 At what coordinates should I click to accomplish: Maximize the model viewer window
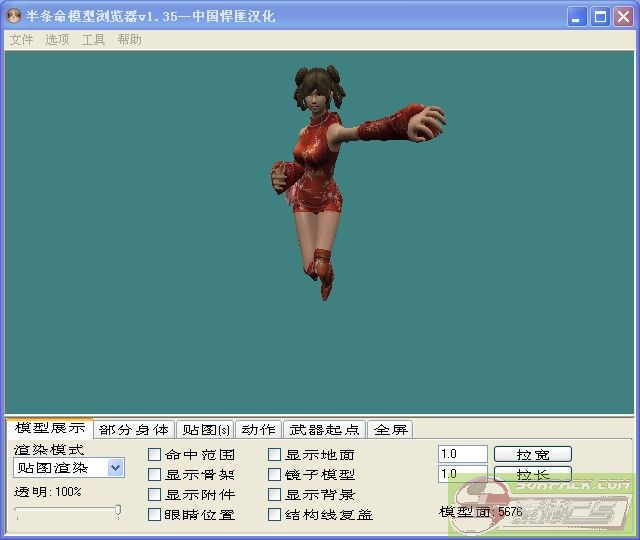600,16
